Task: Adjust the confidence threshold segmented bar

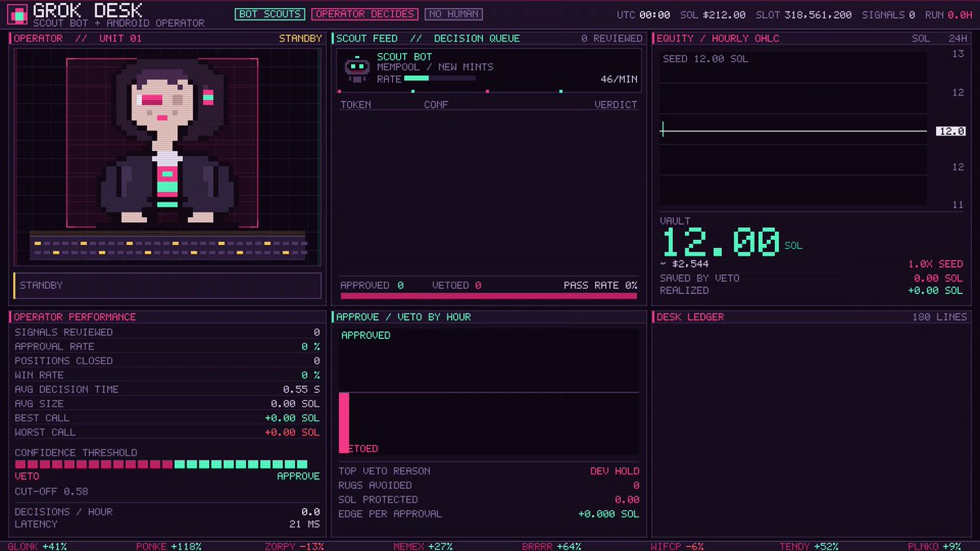Action: [x=161, y=464]
